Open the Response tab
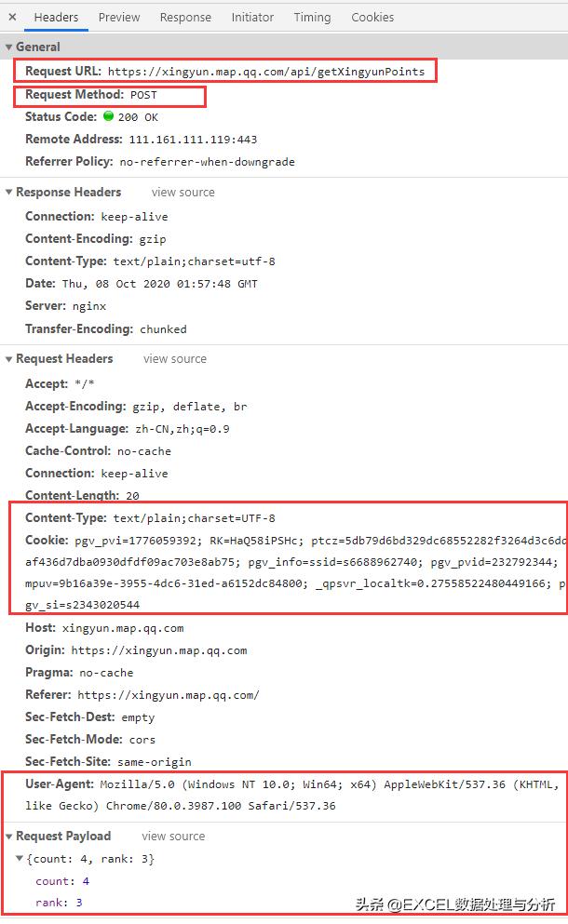 [x=185, y=17]
